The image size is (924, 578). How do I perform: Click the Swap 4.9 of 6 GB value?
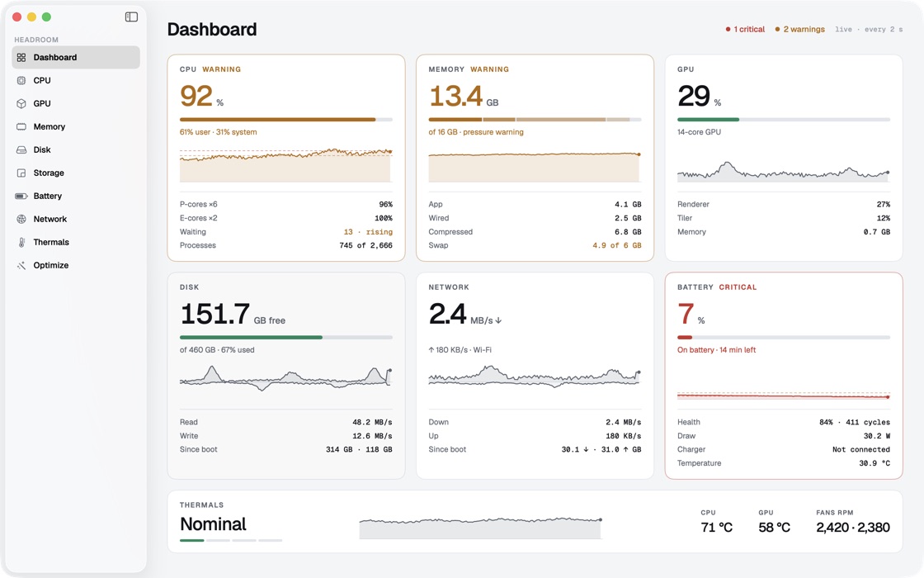(616, 246)
